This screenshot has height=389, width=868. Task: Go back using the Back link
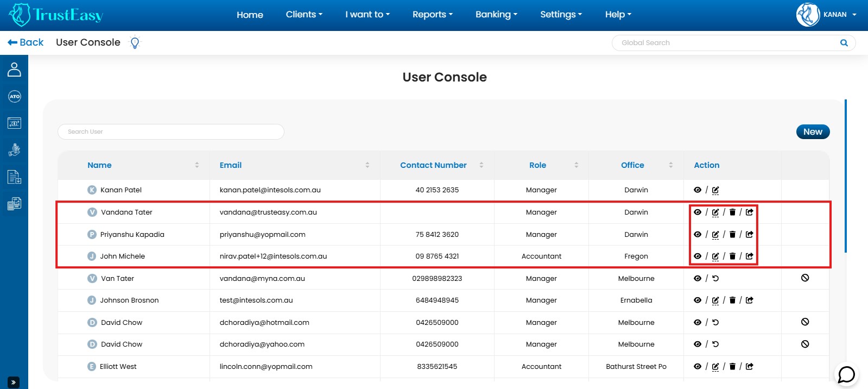[x=26, y=42]
